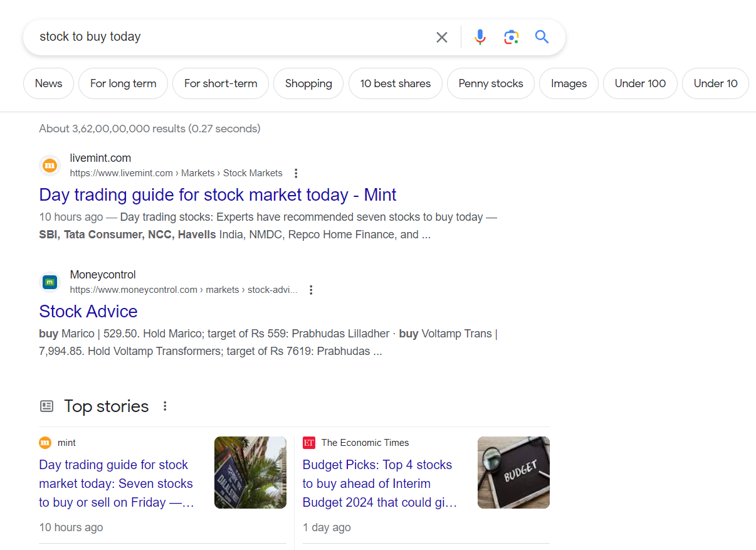Image resolution: width=756 pixels, height=550 pixels.
Task: Start voice search with microphone icon
Action: click(x=480, y=37)
